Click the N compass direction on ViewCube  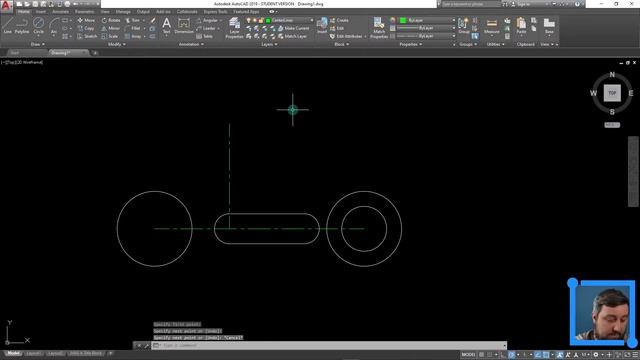612,75
